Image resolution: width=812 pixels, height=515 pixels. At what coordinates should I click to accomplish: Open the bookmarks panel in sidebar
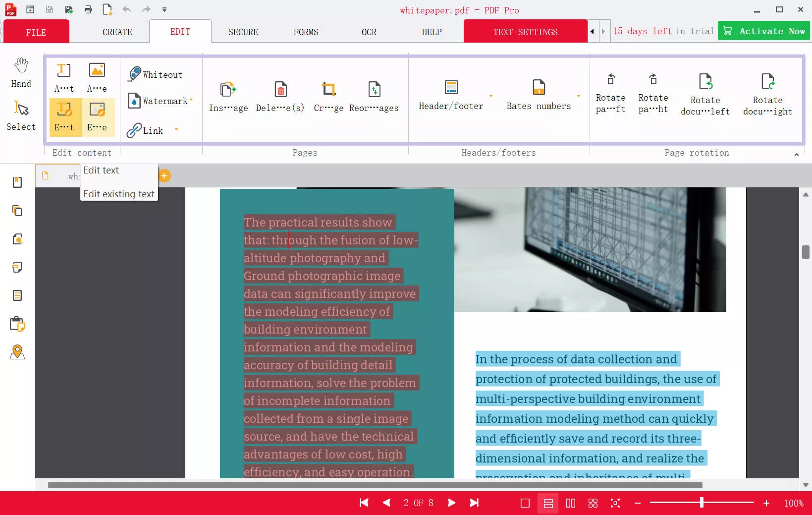click(17, 182)
